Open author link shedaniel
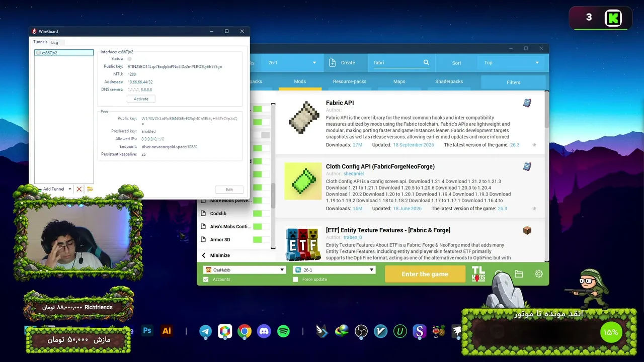 [x=354, y=174]
